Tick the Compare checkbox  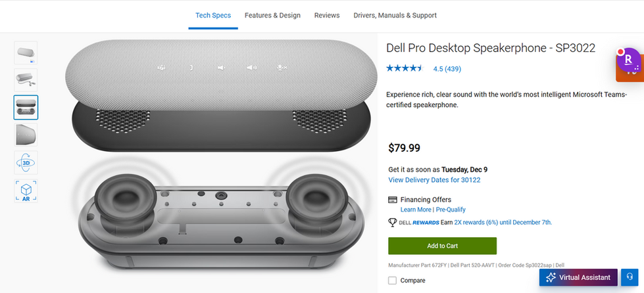point(393,281)
